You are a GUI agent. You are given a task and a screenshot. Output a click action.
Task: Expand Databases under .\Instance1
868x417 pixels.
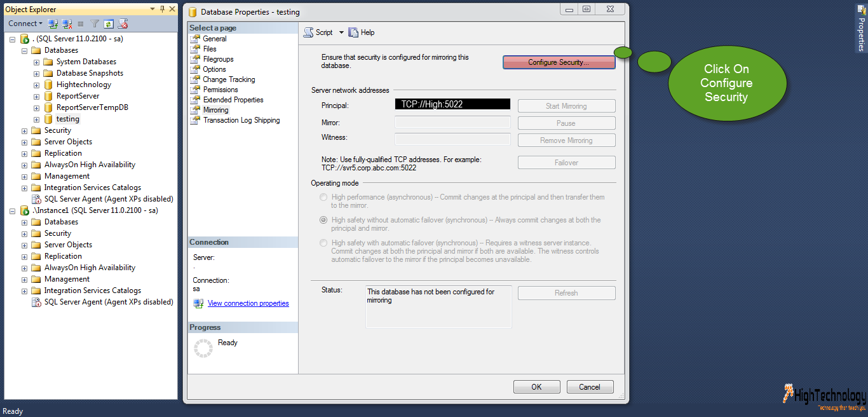24,222
